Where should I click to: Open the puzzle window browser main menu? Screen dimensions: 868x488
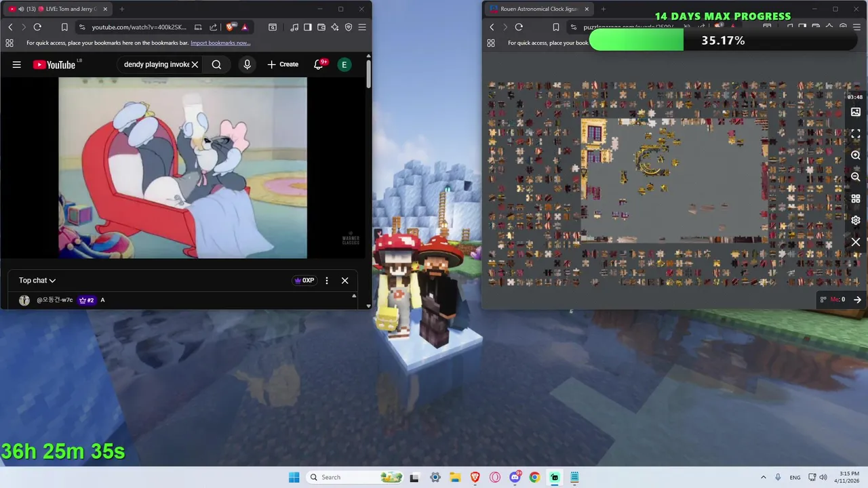click(857, 27)
